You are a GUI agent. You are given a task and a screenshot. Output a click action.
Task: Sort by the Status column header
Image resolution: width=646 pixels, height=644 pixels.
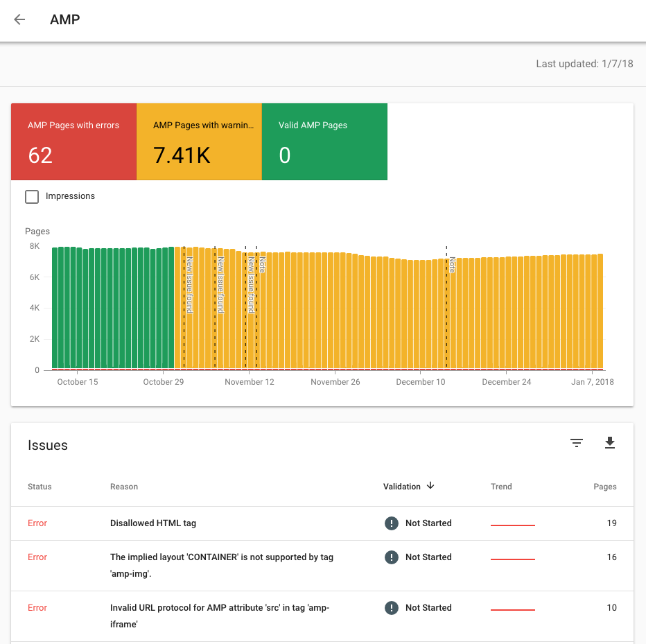(x=40, y=487)
